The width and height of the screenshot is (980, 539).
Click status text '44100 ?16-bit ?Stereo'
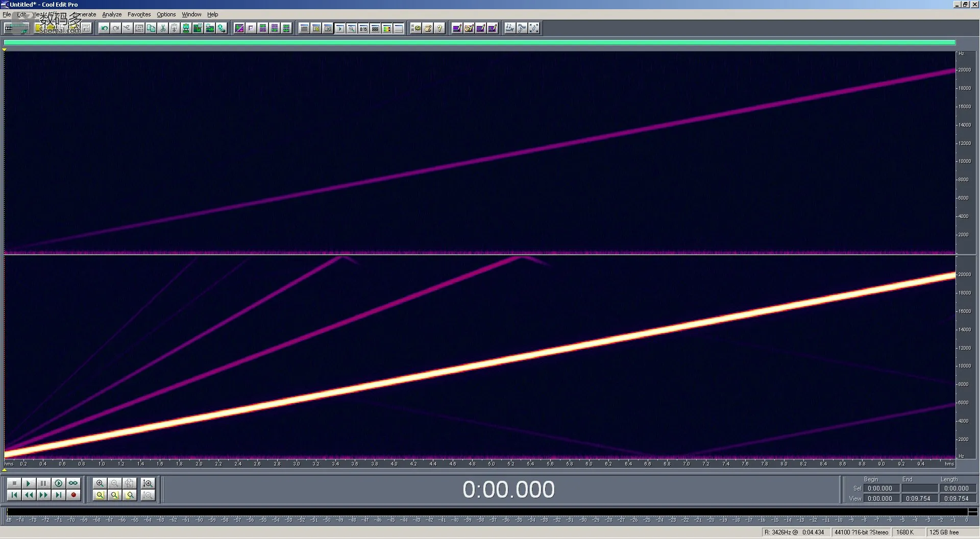pyautogui.click(x=861, y=532)
